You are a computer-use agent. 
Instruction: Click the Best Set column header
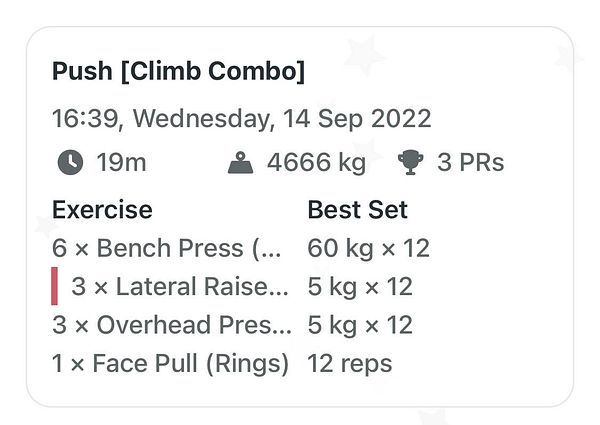click(x=357, y=210)
